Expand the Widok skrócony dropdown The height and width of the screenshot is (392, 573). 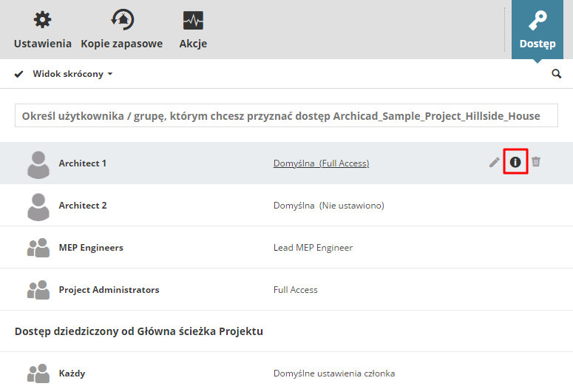coord(72,74)
